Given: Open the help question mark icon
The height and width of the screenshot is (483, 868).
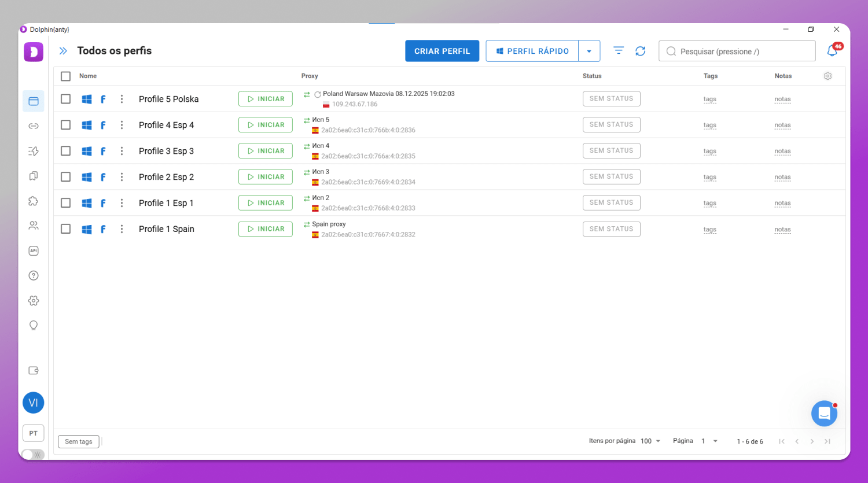Looking at the screenshot, I should [34, 275].
